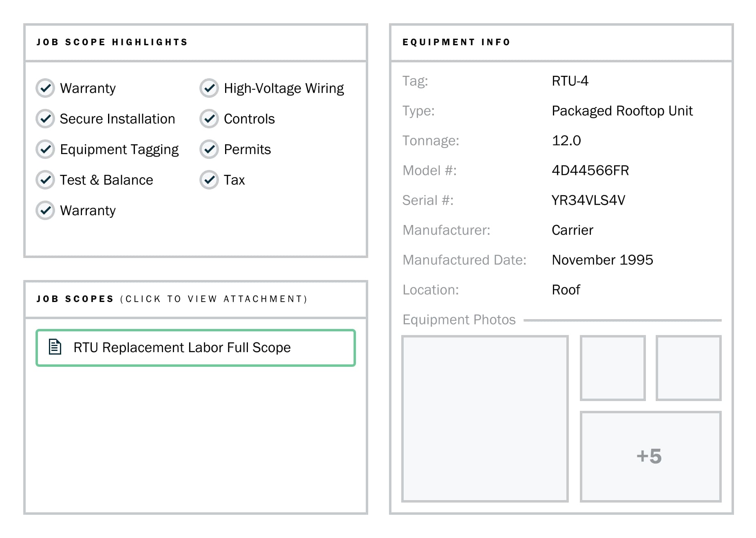The image size is (756, 538).
Task: View the +5 more equipment photos tile
Action: [650, 456]
